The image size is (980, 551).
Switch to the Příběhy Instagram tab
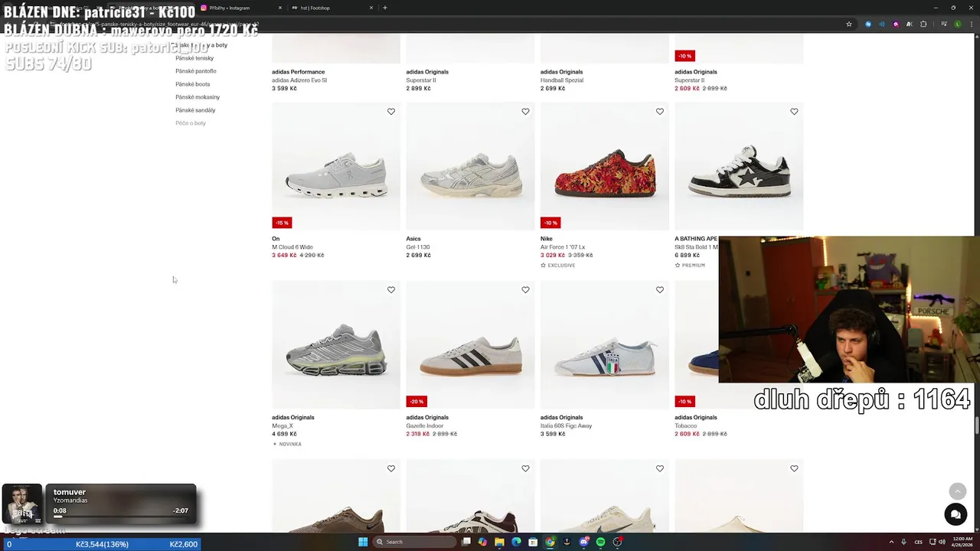click(240, 8)
